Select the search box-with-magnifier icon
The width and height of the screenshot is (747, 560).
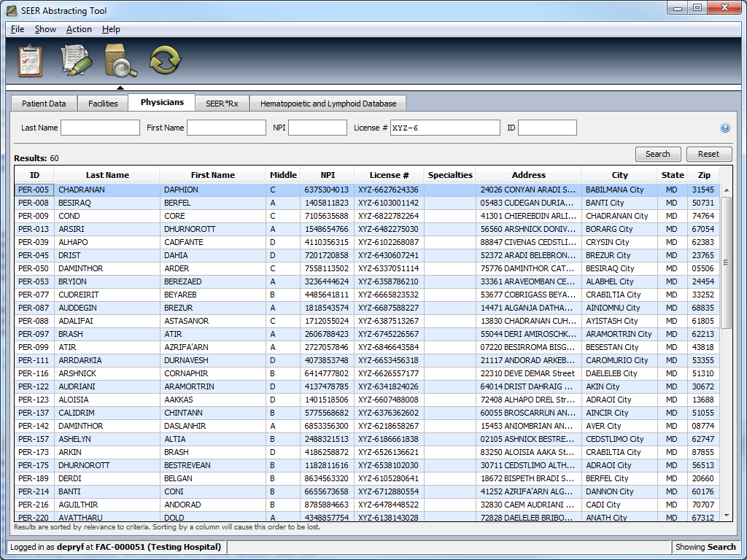120,61
